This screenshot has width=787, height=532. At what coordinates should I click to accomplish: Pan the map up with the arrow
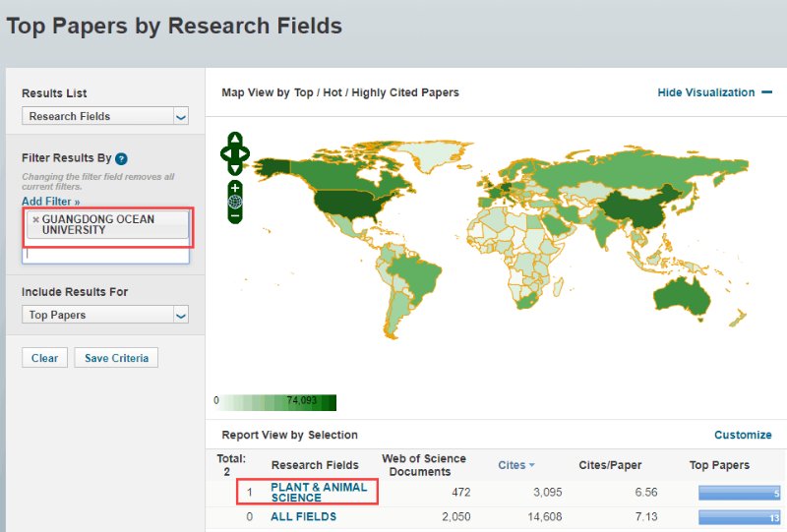coord(235,139)
